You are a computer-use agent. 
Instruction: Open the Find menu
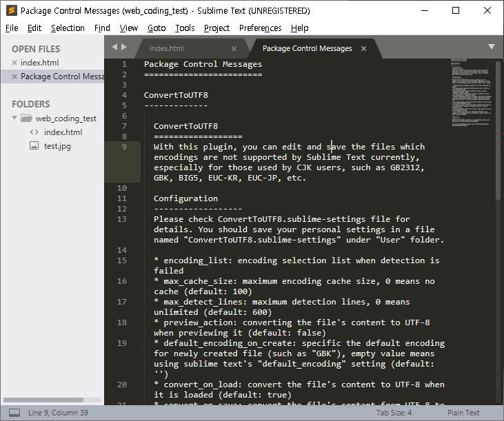[x=102, y=28]
